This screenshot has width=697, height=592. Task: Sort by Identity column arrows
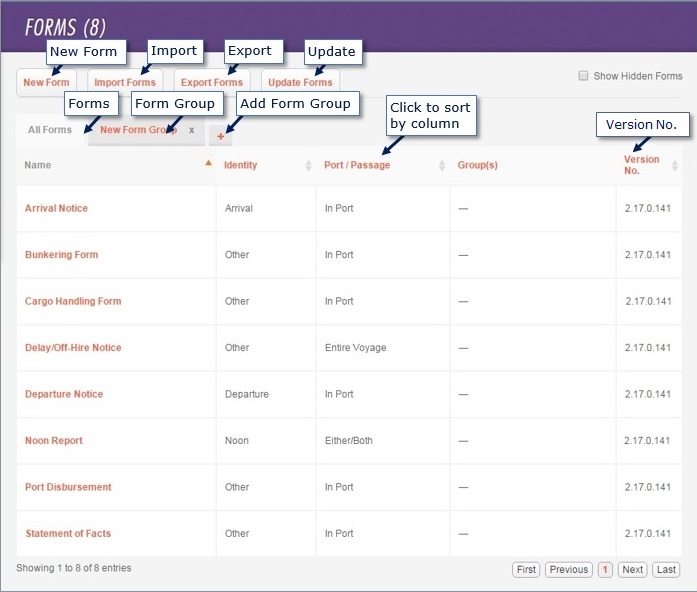coord(308,165)
